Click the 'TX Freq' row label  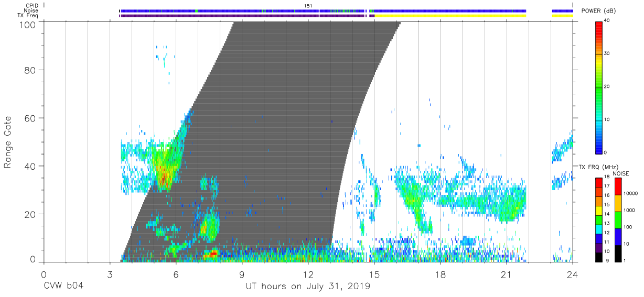28,16
